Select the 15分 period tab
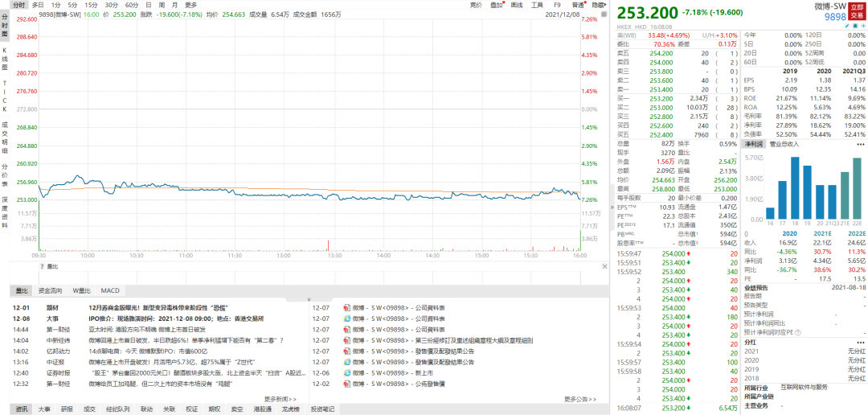 point(91,5)
